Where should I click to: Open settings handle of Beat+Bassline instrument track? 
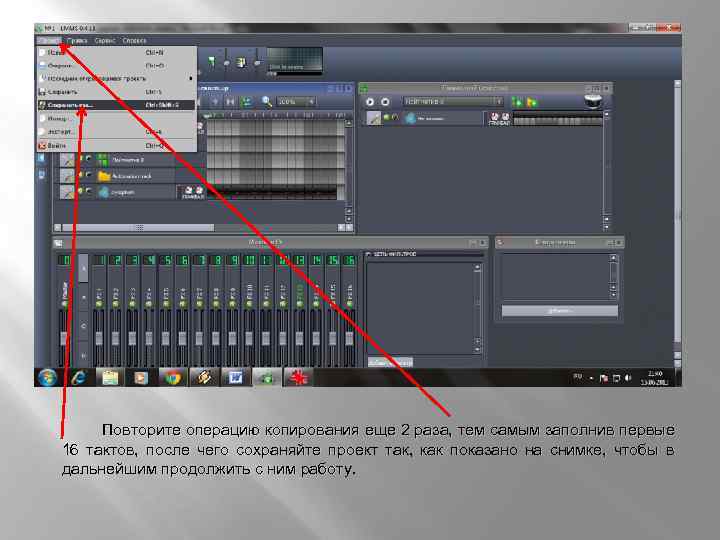374,118
